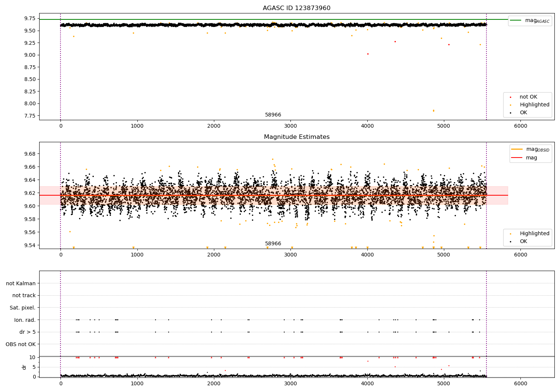Click the 3000 x-tick under the Magnitude Estimates plot
This screenshot has height=392, width=560.
(290, 255)
